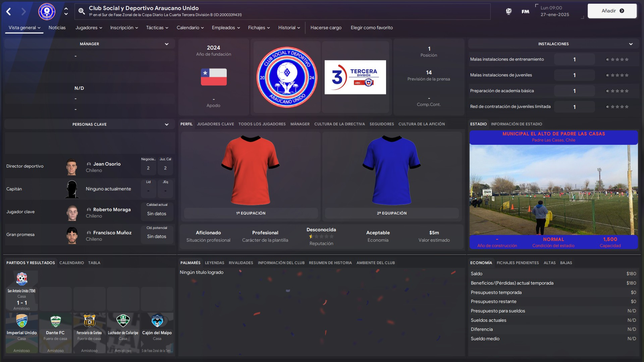Viewport: 644px width, 362px height.
Task: Click youth recruitment star rating
Action: point(617,107)
